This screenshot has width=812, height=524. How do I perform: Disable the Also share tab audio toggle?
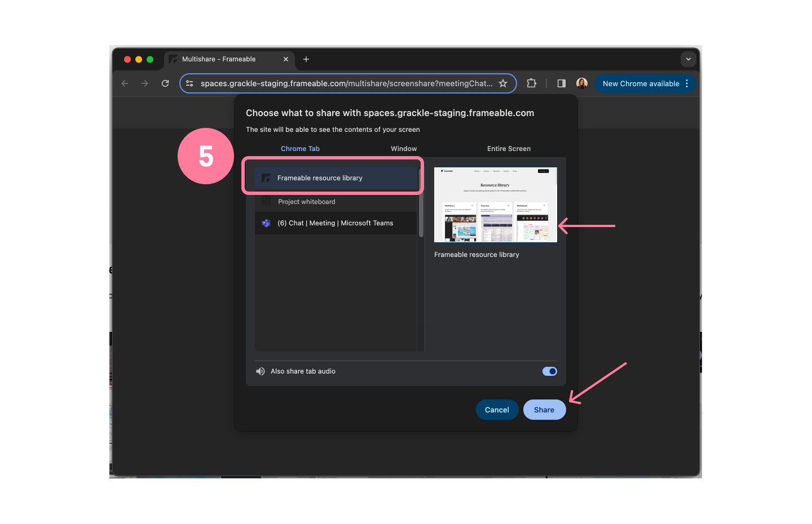point(549,371)
